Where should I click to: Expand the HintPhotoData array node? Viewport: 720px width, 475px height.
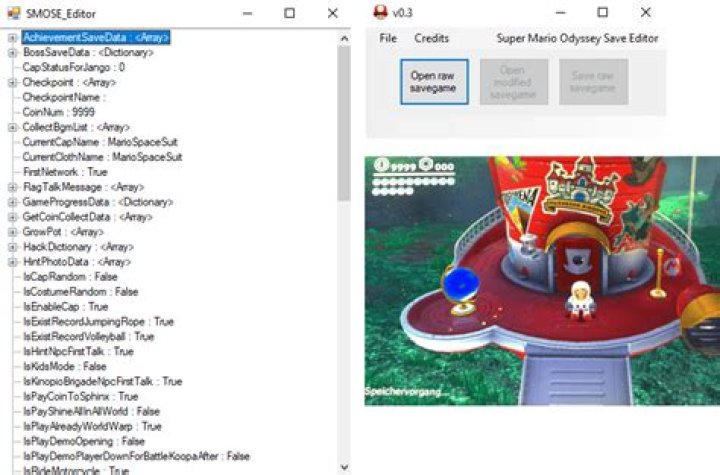click(x=12, y=262)
